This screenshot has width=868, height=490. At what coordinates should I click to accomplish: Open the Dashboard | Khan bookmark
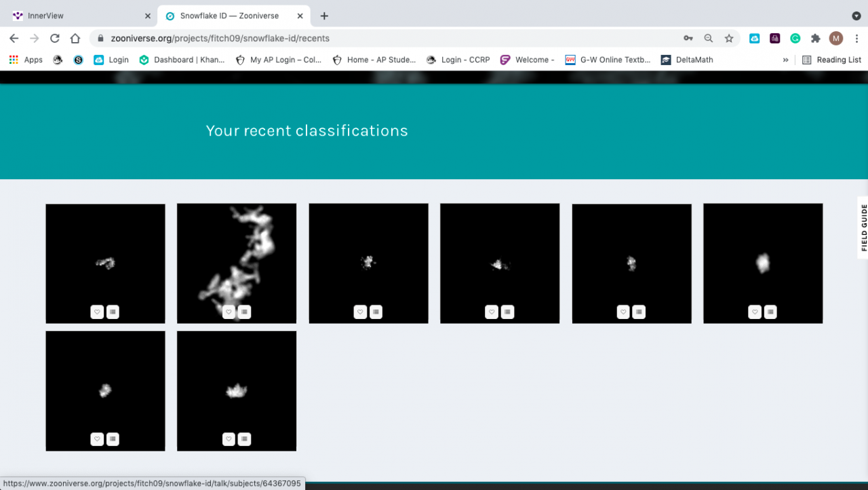tap(182, 60)
